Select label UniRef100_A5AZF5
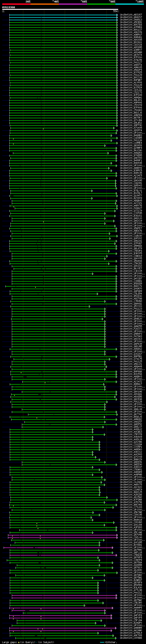Screen dimensions: 146x644 pyautogui.click(x=131, y=70)
